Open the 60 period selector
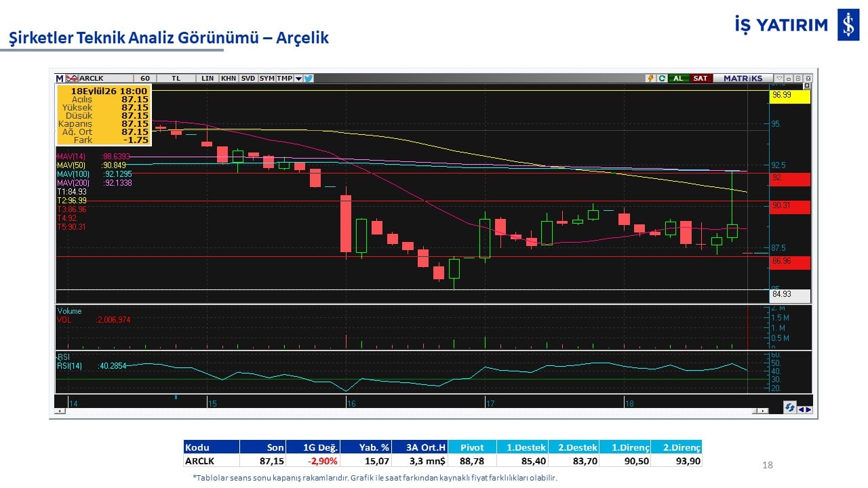 [145, 79]
